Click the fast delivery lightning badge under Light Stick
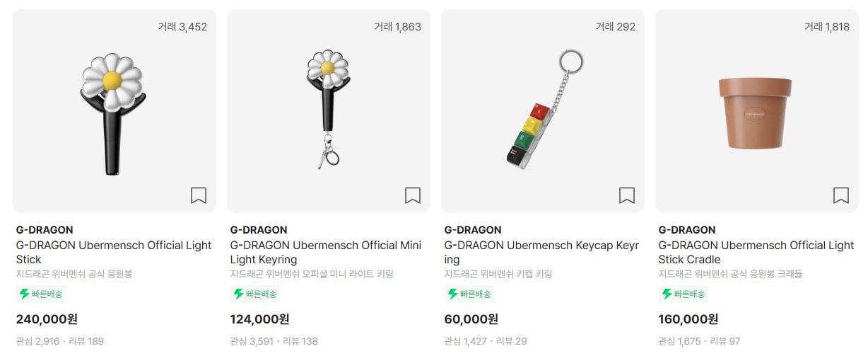This screenshot has width=868, height=356. coord(41,294)
